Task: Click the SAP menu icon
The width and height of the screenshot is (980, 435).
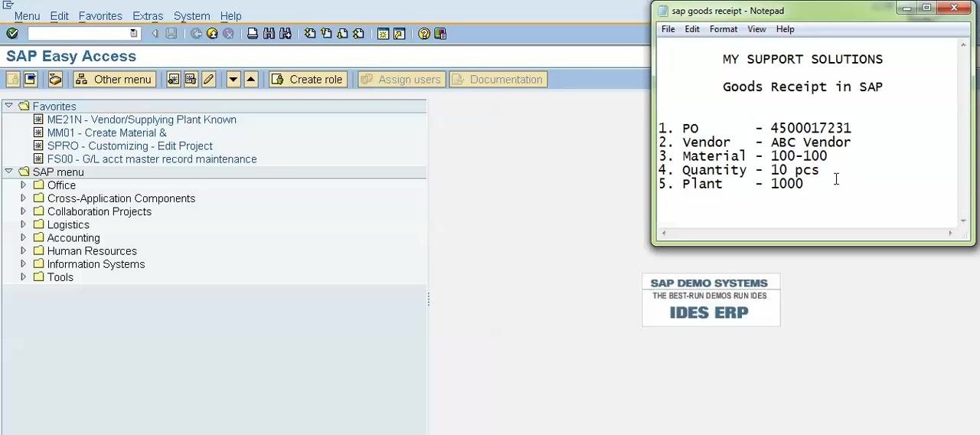Action: [x=31, y=79]
